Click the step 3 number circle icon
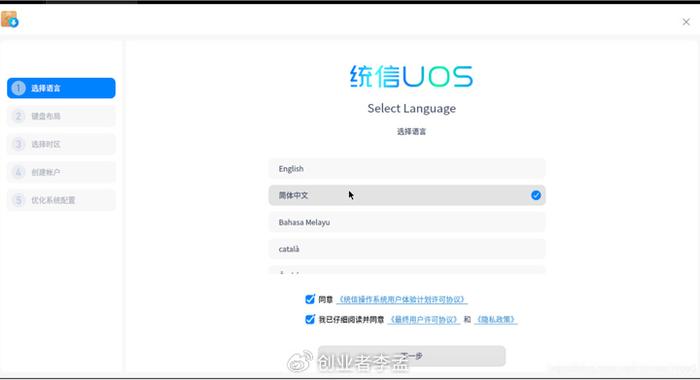700x380 pixels. [18, 144]
